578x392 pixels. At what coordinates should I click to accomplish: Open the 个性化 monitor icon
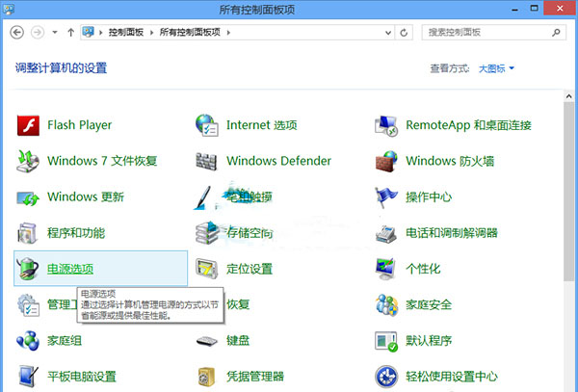386,269
